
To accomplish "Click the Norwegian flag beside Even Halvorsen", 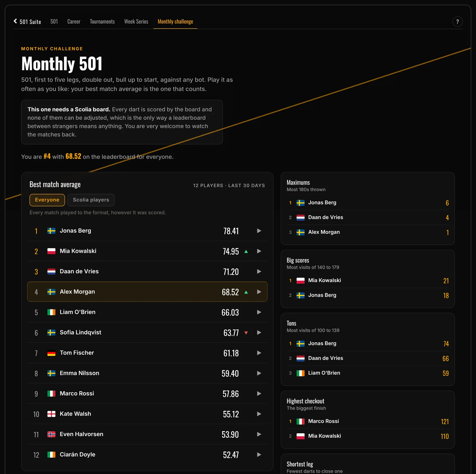I will coord(51,434).
